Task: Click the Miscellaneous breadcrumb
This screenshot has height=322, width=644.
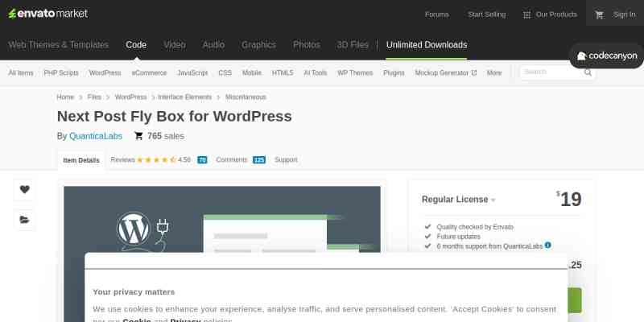Action: 246,97
